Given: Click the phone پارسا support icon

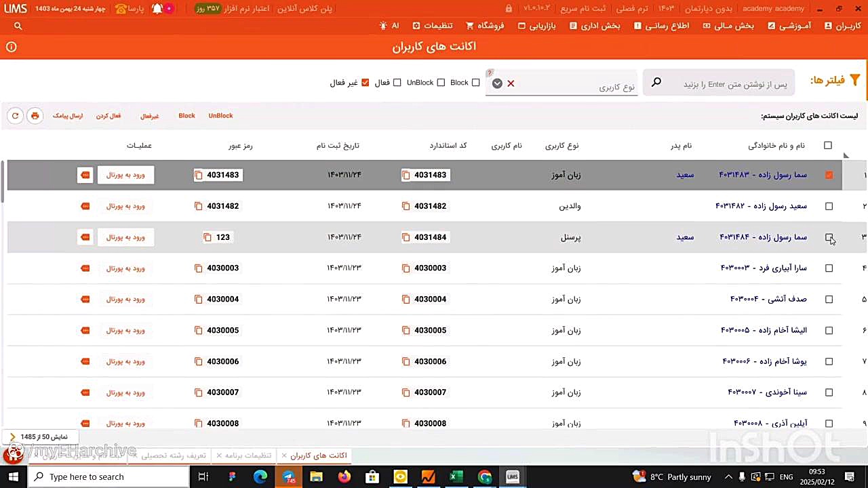Looking at the screenshot, I should tap(121, 9).
